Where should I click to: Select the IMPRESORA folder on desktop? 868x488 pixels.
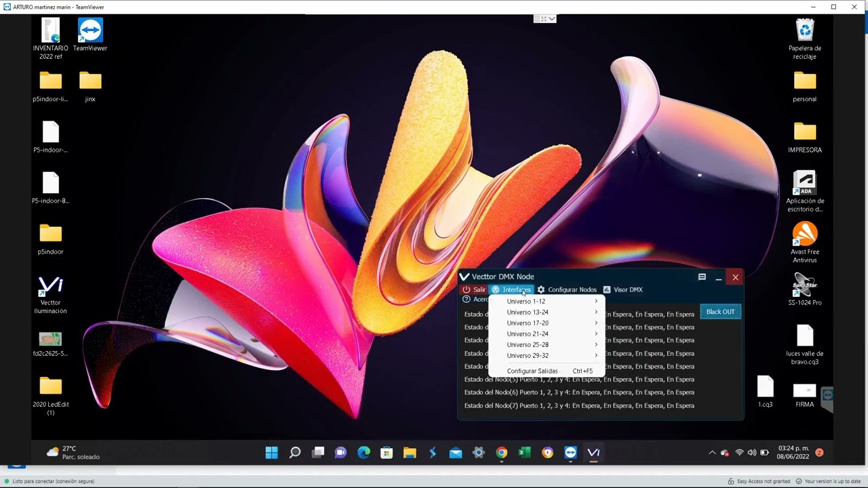tap(805, 137)
